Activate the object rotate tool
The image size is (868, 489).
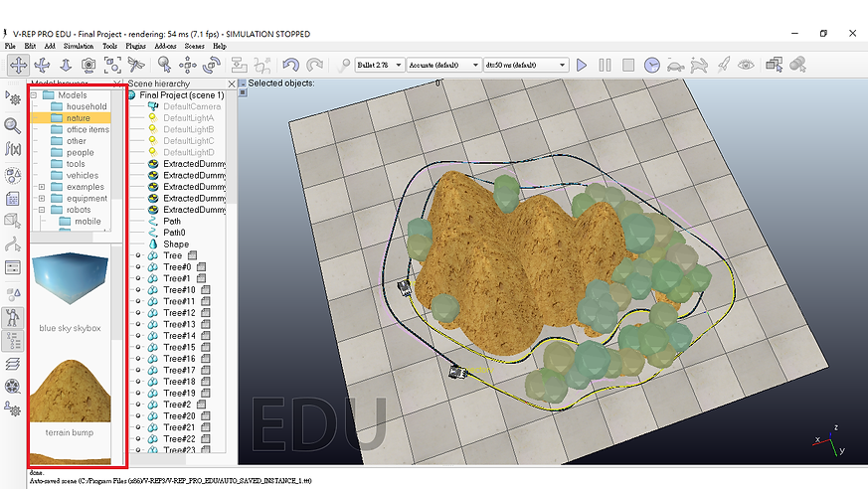[212, 66]
